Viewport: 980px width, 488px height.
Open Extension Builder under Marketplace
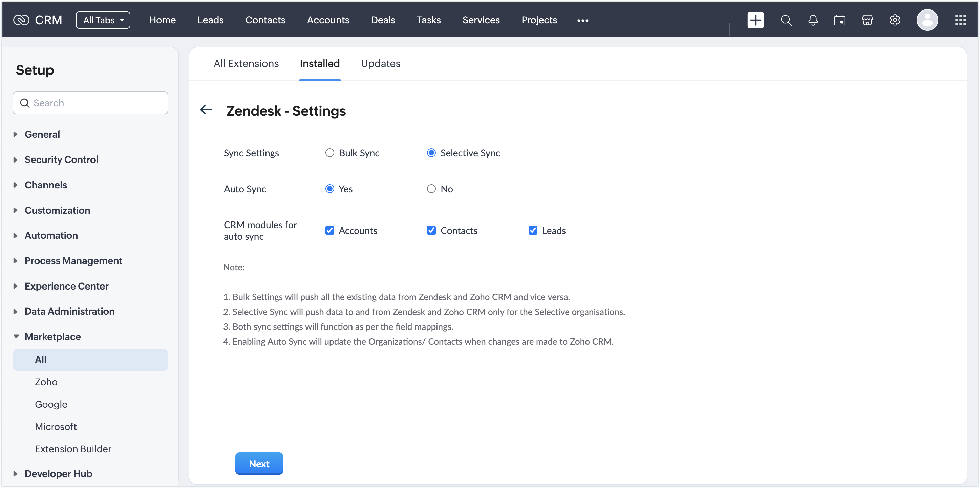73,449
